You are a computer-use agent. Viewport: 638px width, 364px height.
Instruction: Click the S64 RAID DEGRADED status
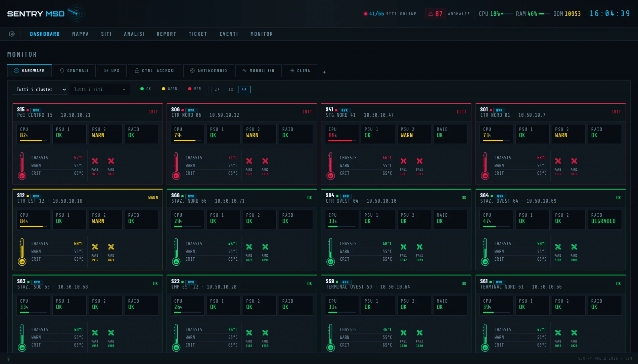[603, 221]
